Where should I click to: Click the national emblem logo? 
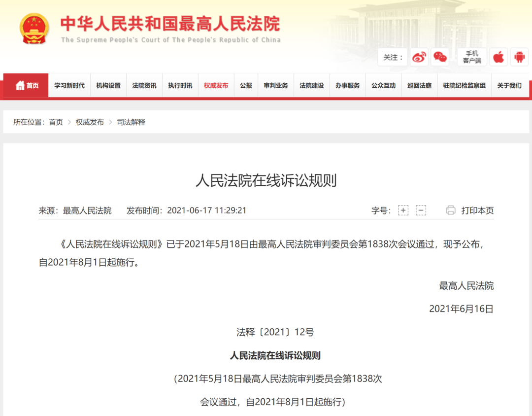pos(34,29)
